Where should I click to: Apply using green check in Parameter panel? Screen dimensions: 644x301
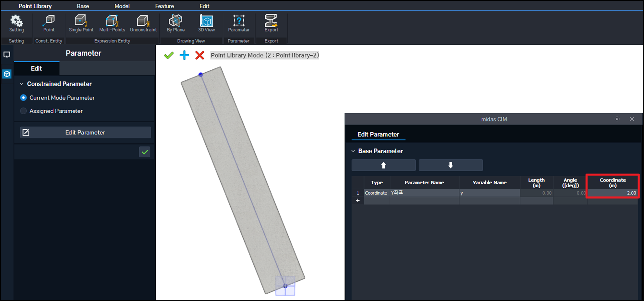point(145,152)
